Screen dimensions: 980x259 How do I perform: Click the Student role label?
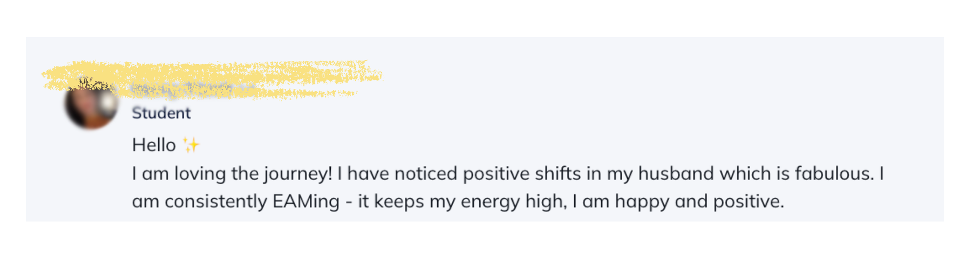pyautogui.click(x=161, y=113)
